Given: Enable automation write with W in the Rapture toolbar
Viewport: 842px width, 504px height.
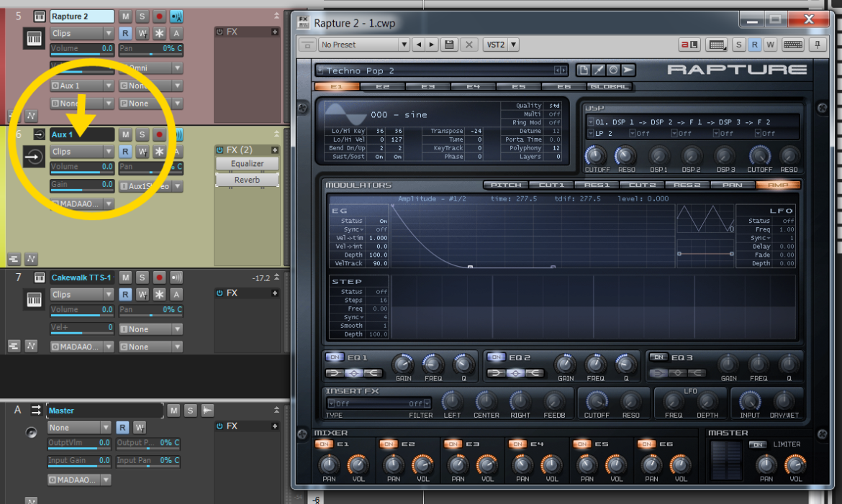Looking at the screenshot, I should click(x=770, y=45).
